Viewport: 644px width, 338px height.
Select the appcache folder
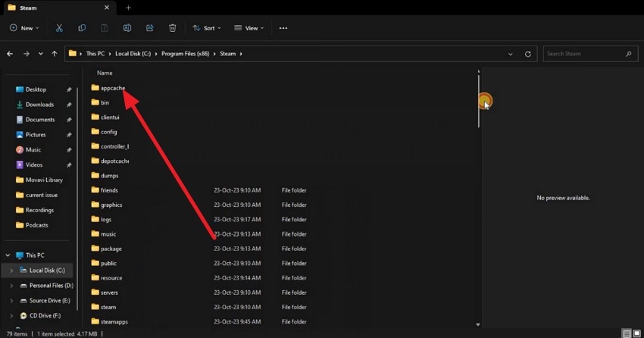pos(113,88)
